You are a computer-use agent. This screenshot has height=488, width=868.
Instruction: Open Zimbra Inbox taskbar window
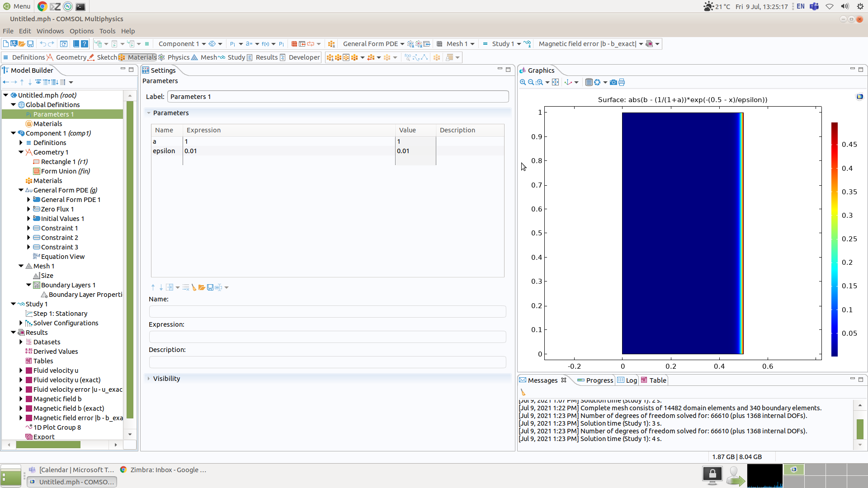coord(168,470)
